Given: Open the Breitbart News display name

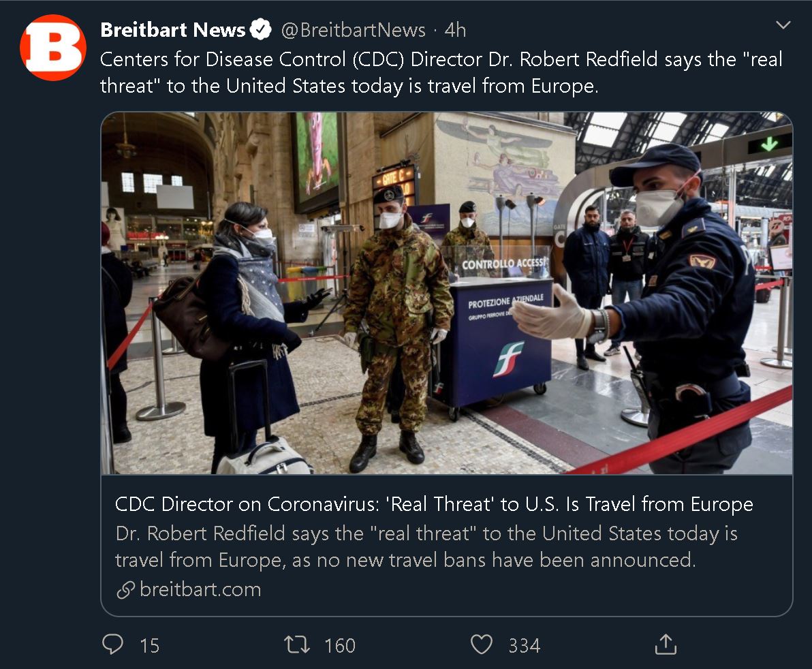Looking at the screenshot, I should point(173,30).
